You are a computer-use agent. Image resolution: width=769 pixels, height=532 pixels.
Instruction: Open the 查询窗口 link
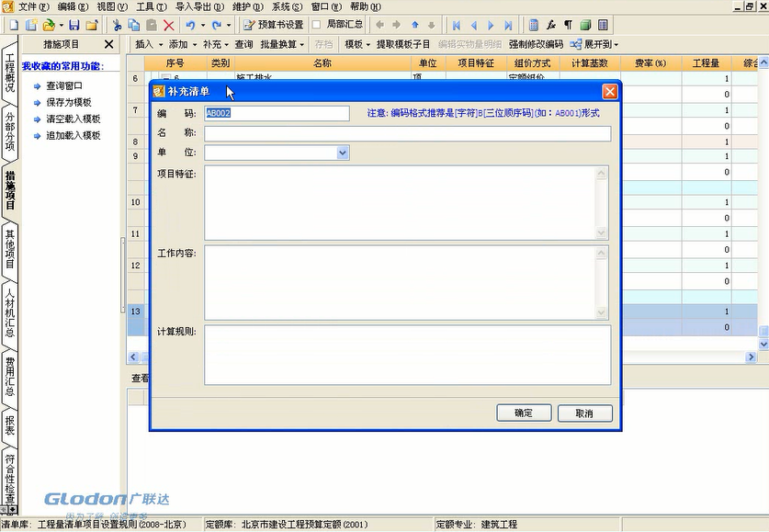64,85
